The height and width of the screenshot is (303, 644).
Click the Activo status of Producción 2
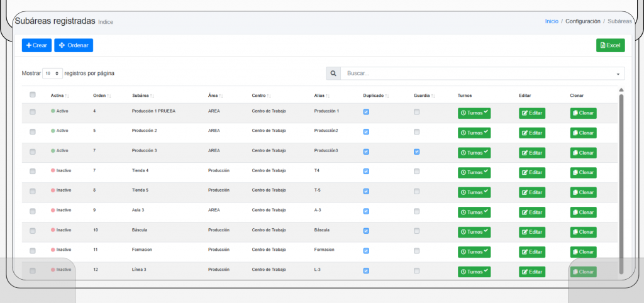pyautogui.click(x=60, y=131)
